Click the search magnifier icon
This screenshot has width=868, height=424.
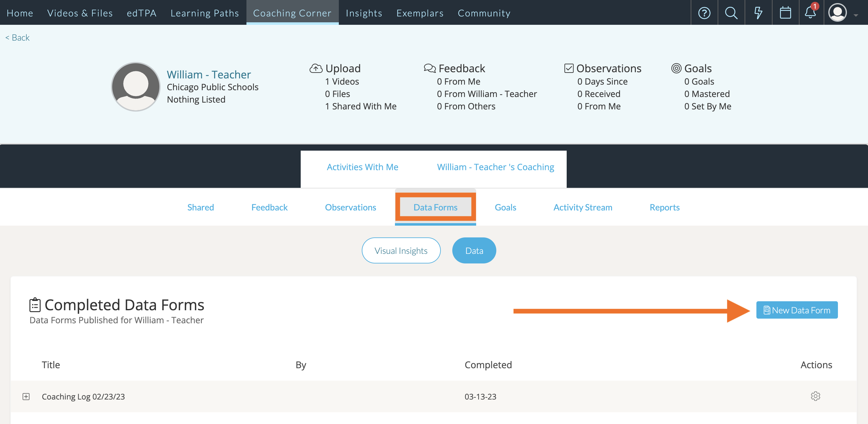point(731,13)
